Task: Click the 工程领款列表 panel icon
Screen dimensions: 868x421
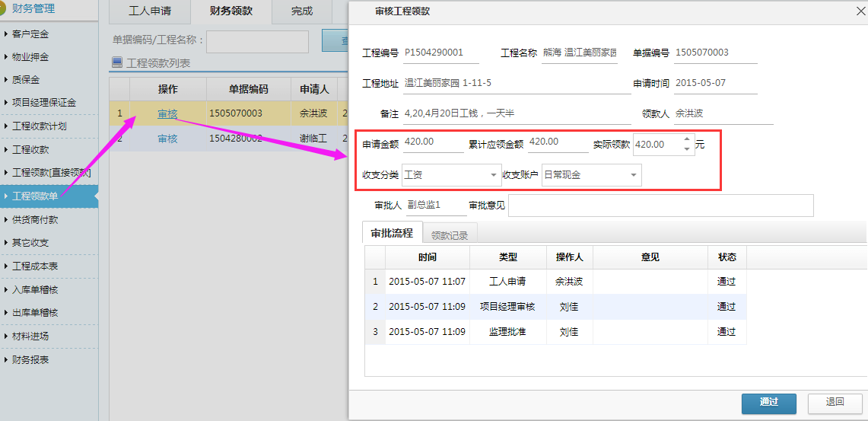Action: [116, 63]
